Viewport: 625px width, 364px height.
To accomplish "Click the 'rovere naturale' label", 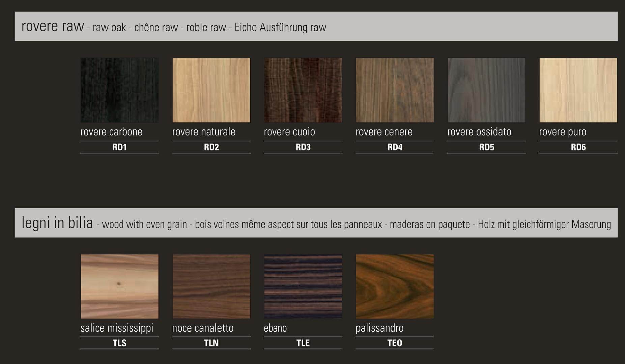I will coord(204,131).
